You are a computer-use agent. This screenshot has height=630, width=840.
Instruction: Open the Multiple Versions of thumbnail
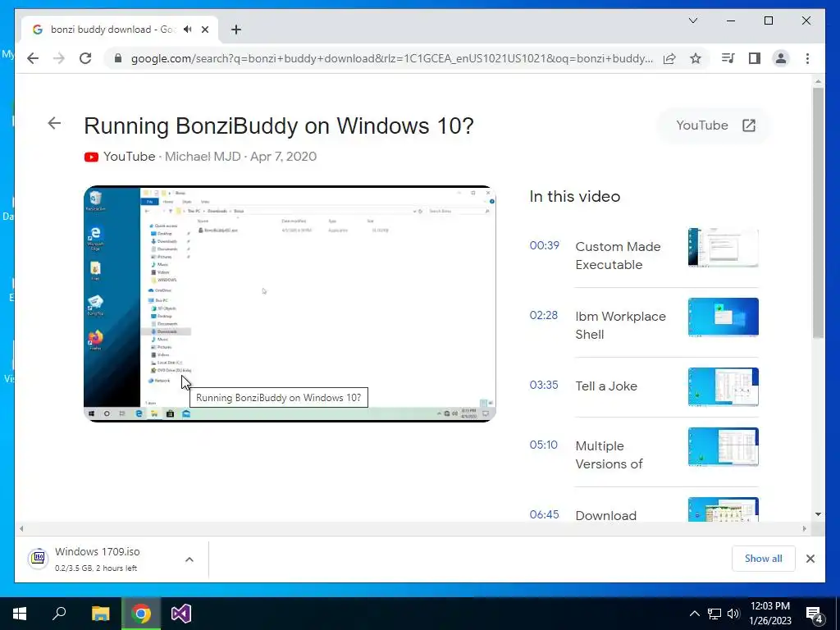pos(724,447)
